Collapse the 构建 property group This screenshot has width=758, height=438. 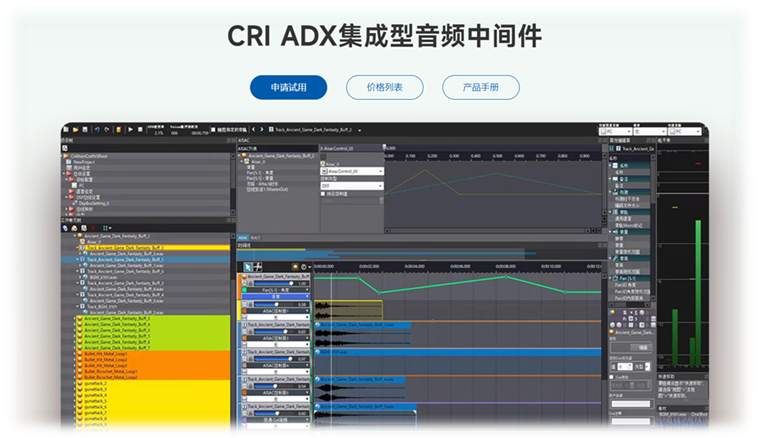point(611,192)
